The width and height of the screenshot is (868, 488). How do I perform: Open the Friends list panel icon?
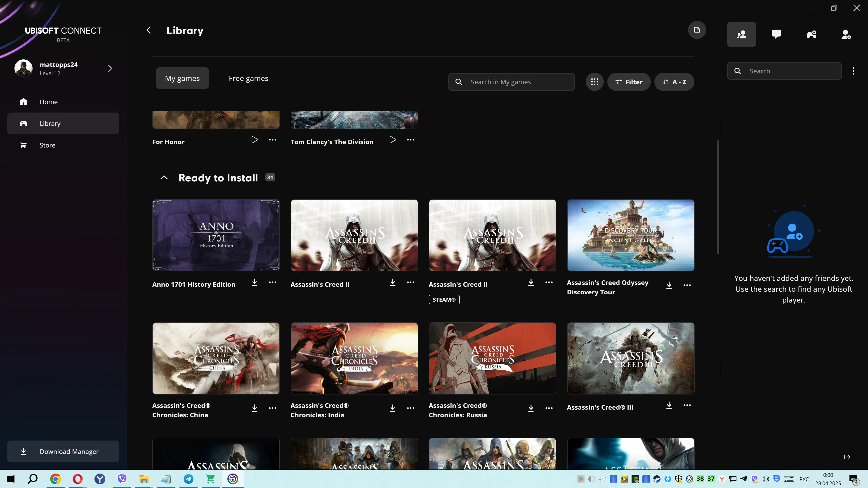pos(741,34)
